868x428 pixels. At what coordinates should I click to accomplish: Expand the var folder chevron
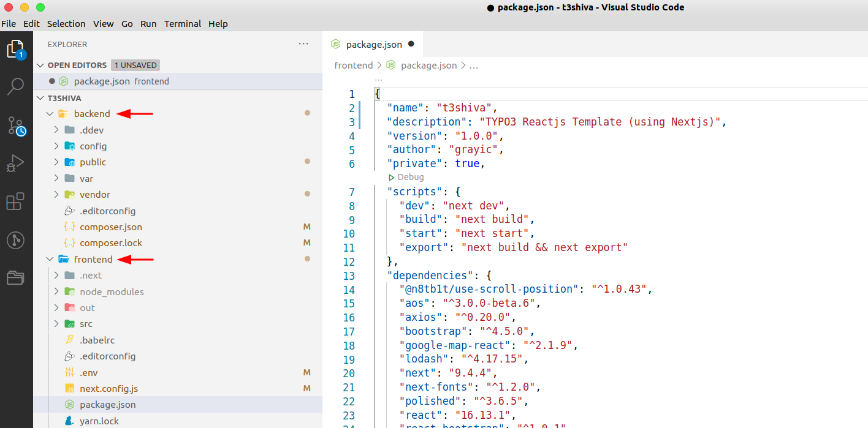point(56,178)
